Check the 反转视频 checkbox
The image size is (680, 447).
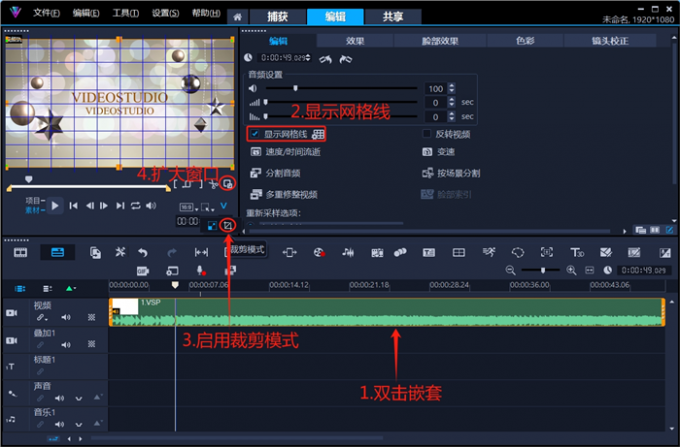tap(427, 134)
